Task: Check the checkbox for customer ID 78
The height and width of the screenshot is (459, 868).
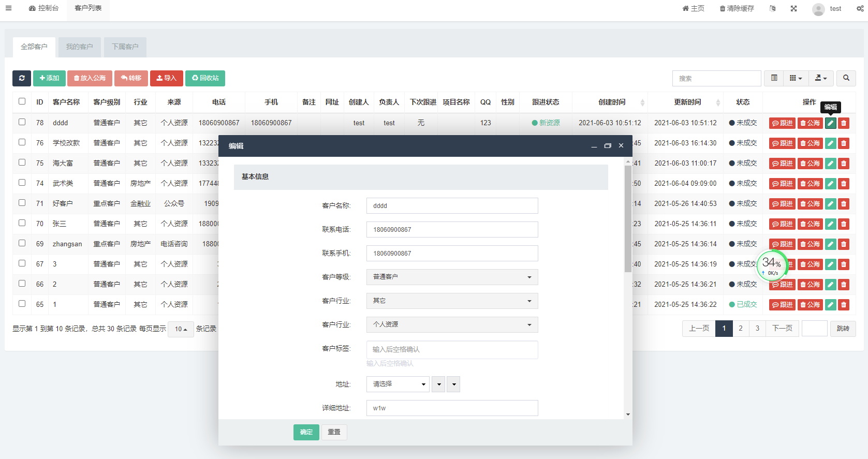Action: pos(22,122)
